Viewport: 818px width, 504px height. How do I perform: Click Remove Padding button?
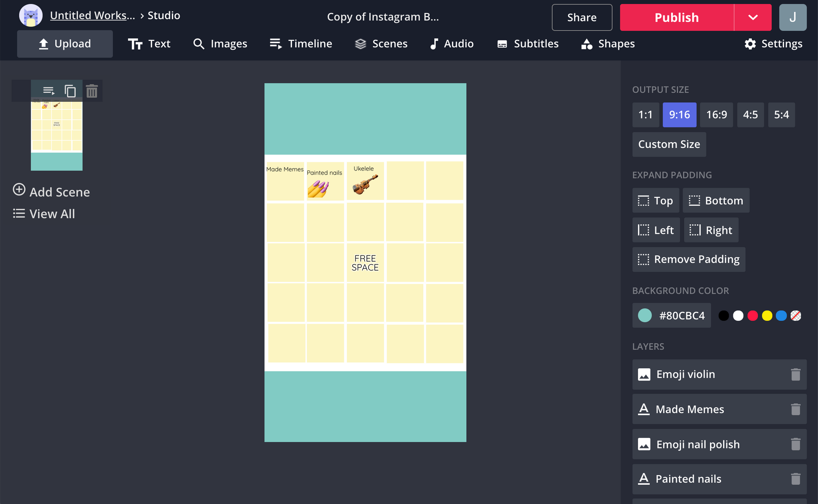click(688, 260)
